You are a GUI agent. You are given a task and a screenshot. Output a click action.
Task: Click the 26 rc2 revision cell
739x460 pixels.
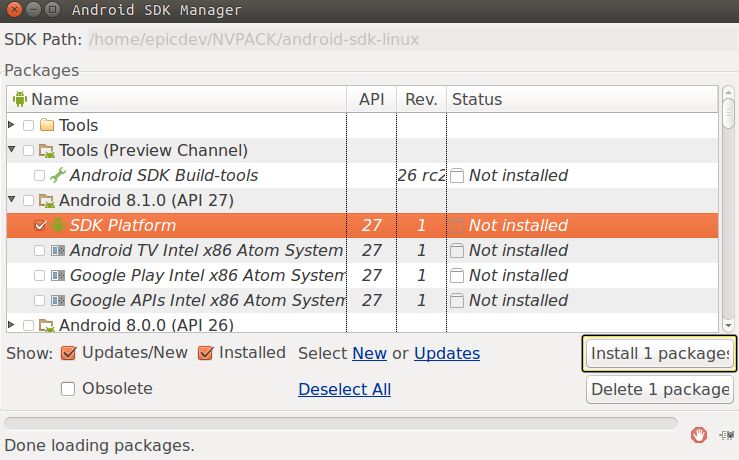[421, 175]
